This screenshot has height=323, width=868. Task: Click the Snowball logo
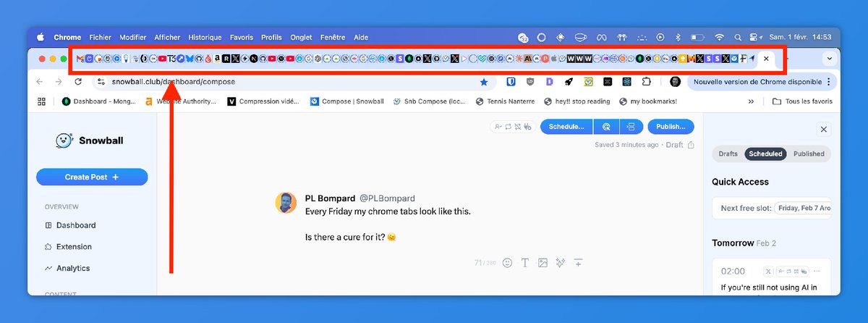point(90,140)
